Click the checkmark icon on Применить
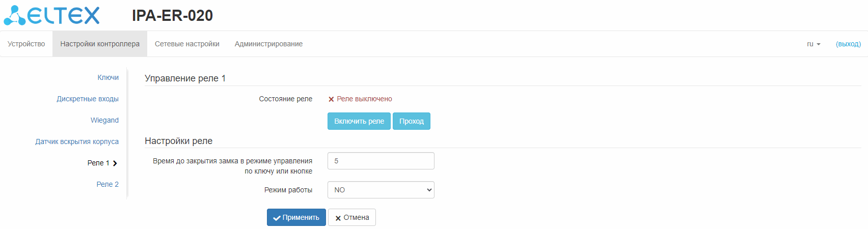This screenshot has width=868, height=229. pyautogui.click(x=277, y=218)
